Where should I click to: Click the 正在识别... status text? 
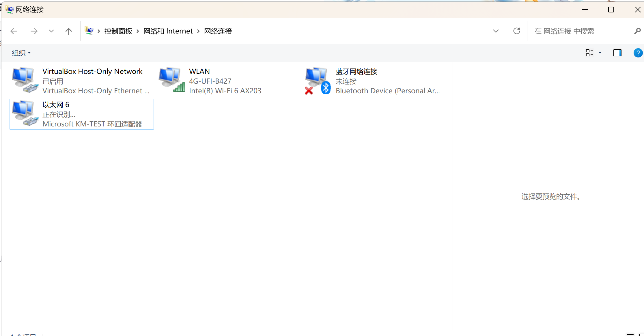tap(59, 114)
